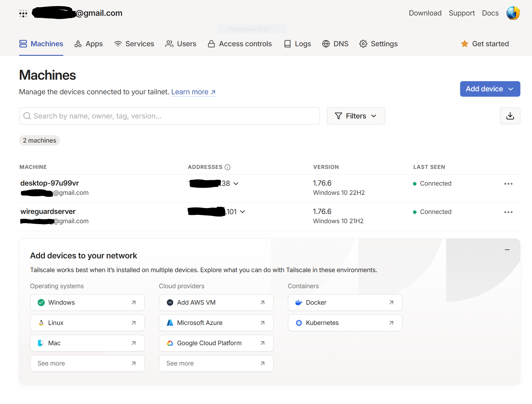
Task: Click the Filters funnel icon
Action: pos(338,116)
